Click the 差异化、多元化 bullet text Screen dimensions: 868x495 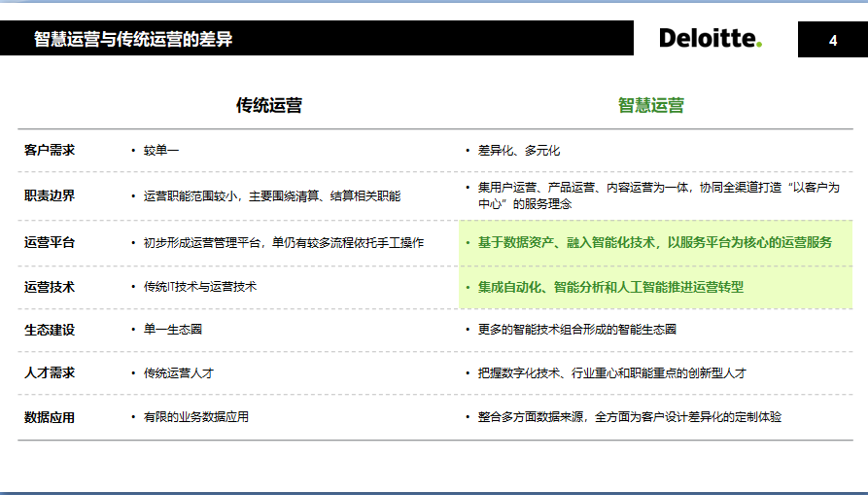519,151
